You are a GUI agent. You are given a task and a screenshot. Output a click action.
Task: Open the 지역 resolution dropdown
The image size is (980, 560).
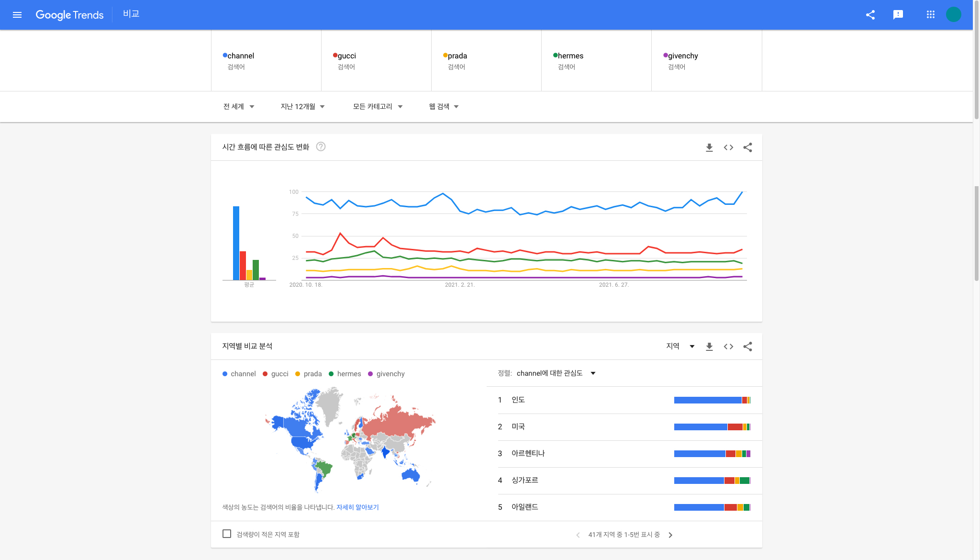(x=680, y=346)
